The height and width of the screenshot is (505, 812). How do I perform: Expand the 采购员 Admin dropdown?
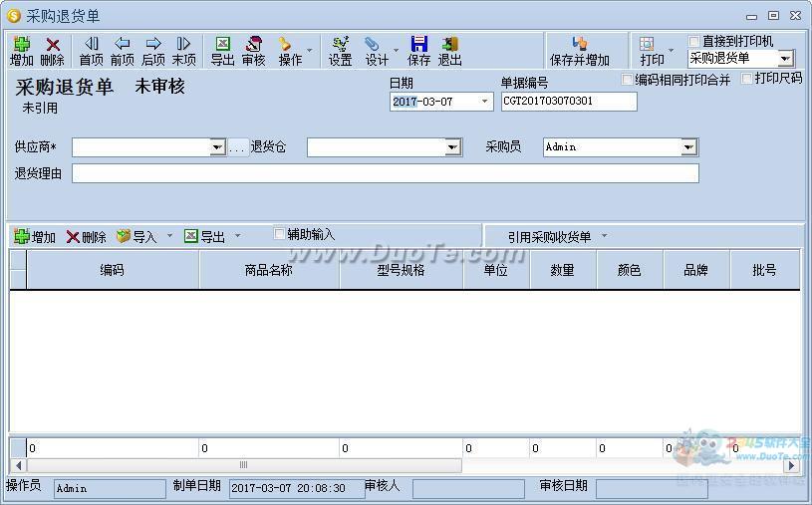click(x=688, y=147)
